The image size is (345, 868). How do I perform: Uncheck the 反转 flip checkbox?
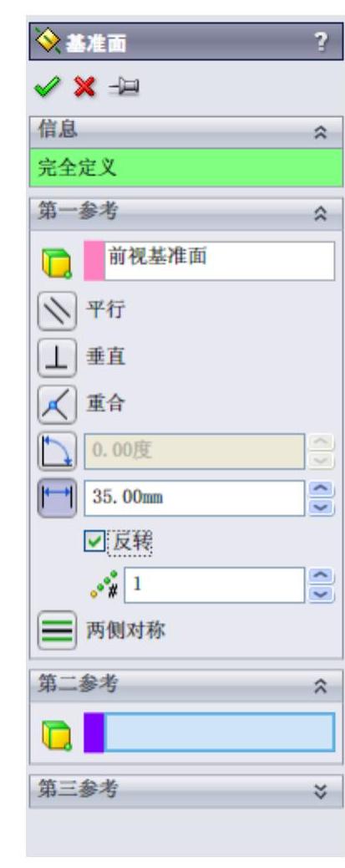pyautogui.click(x=96, y=539)
